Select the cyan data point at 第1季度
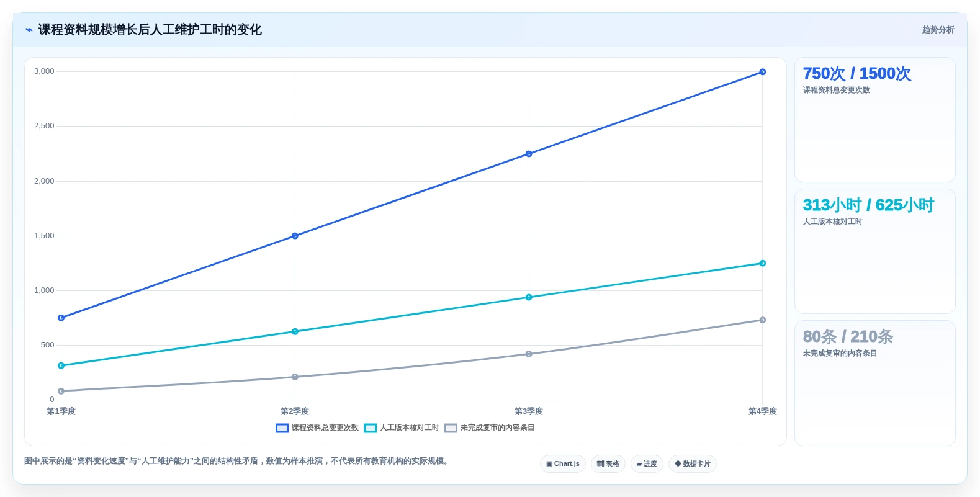The image size is (980, 497). (61, 365)
